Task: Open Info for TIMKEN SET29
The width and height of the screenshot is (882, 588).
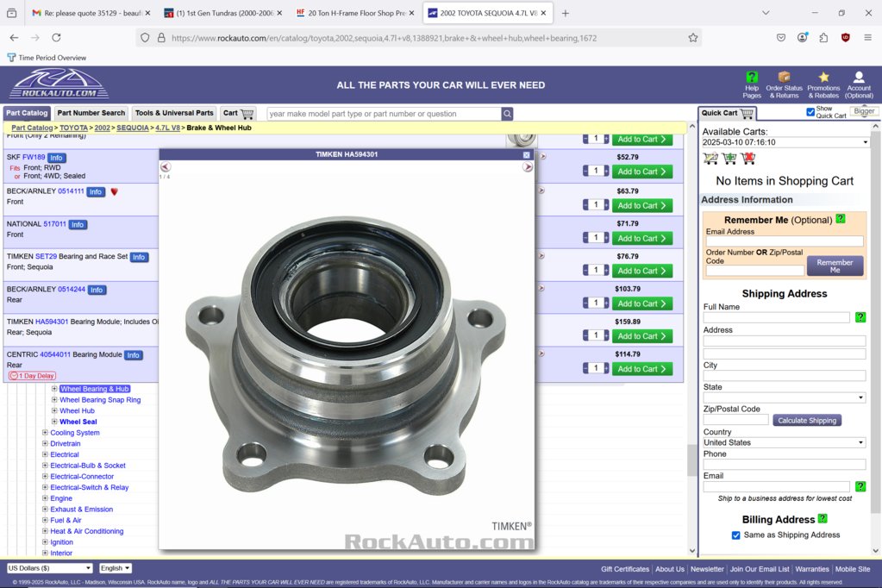Action: click(x=139, y=257)
